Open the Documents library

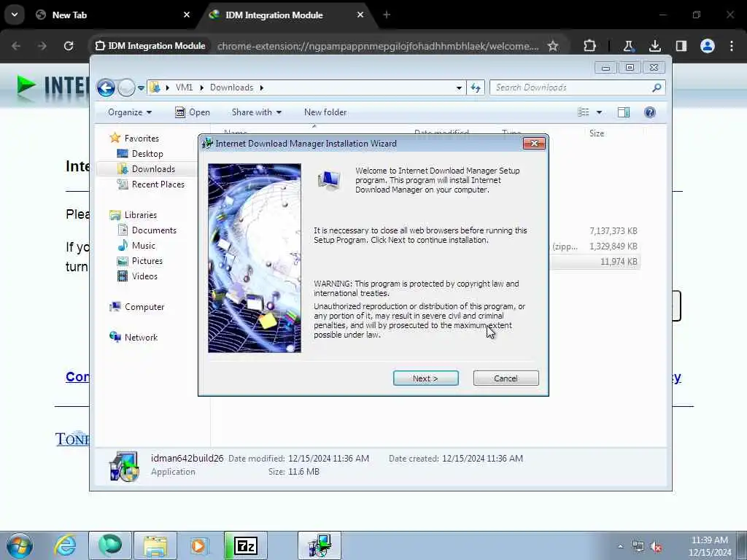click(154, 230)
